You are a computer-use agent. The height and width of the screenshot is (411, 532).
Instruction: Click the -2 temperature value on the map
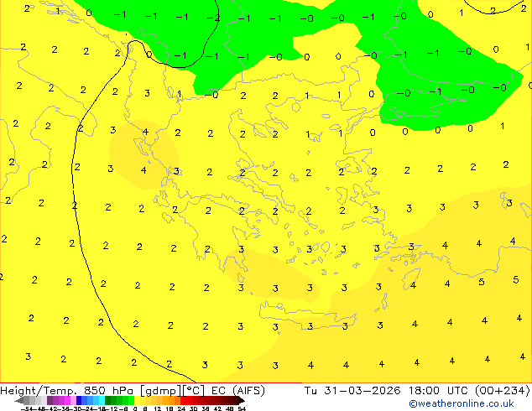tap(213, 18)
